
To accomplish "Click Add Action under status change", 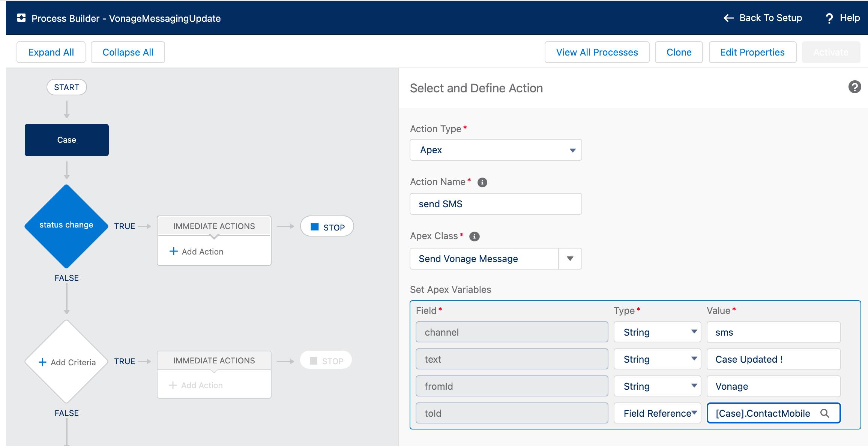I will click(x=197, y=252).
